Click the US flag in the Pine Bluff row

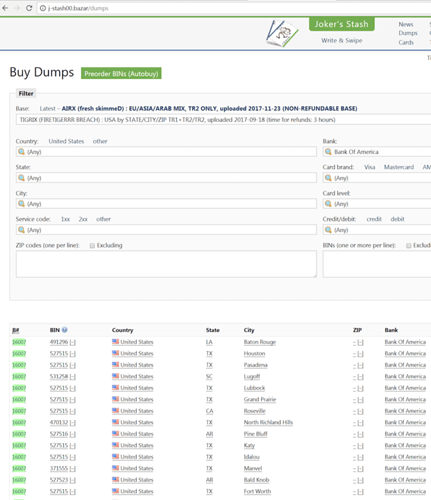coord(115,433)
